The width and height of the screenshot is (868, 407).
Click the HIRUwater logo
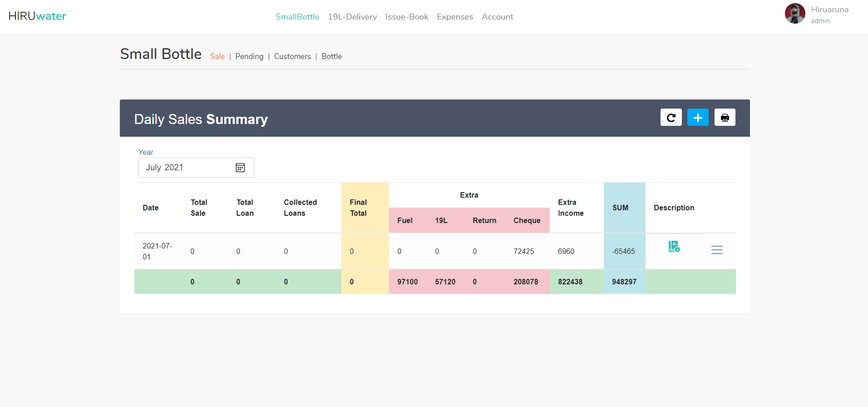37,16
